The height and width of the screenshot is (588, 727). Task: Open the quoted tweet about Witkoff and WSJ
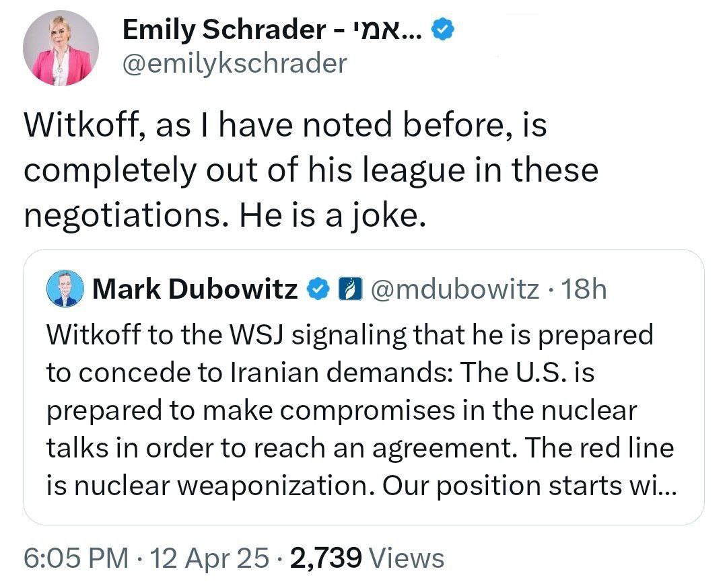click(x=363, y=388)
